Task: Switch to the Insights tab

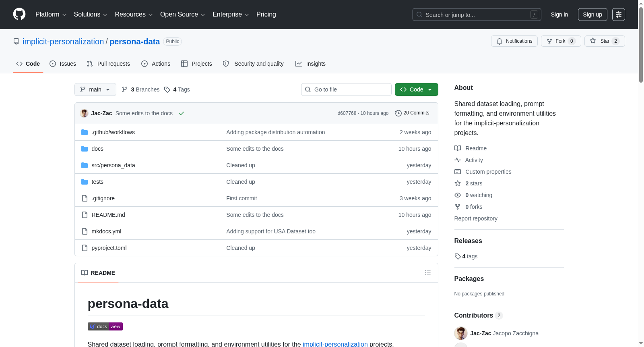Action: pyautogui.click(x=310, y=64)
